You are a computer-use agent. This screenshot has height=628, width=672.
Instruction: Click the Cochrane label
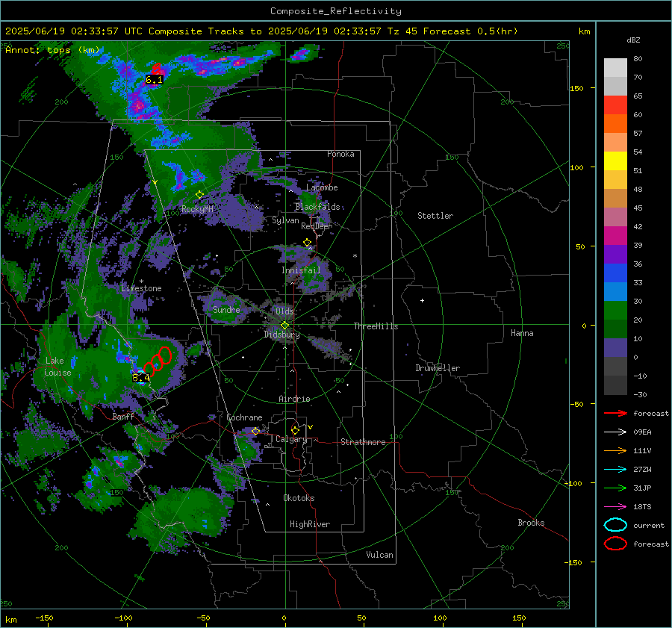[244, 417]
